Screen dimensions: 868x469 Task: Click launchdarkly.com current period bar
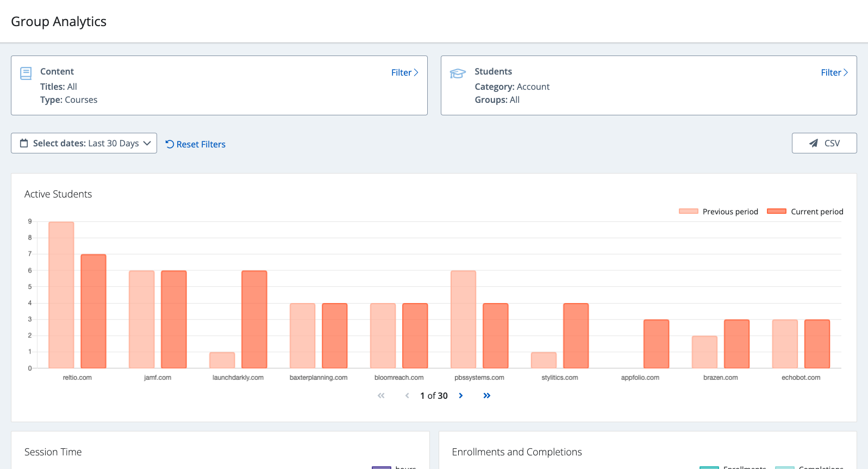pyautogui.click(x=254, y=319)
